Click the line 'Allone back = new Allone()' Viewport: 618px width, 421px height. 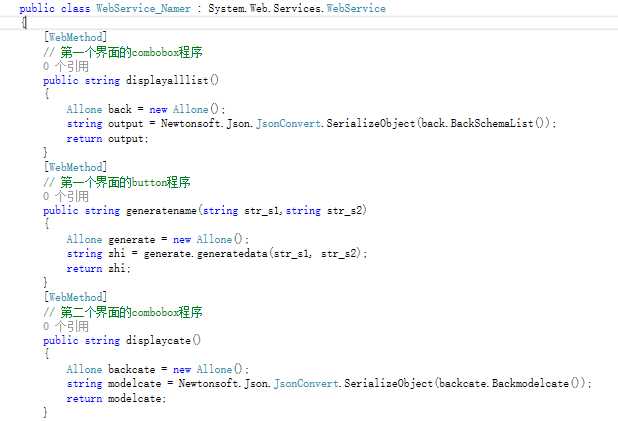(146, 109)
